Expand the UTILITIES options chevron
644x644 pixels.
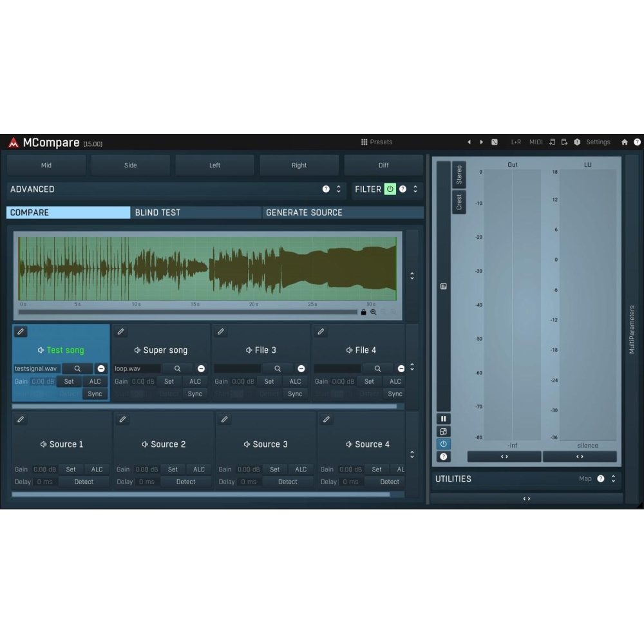coord(612,478)
